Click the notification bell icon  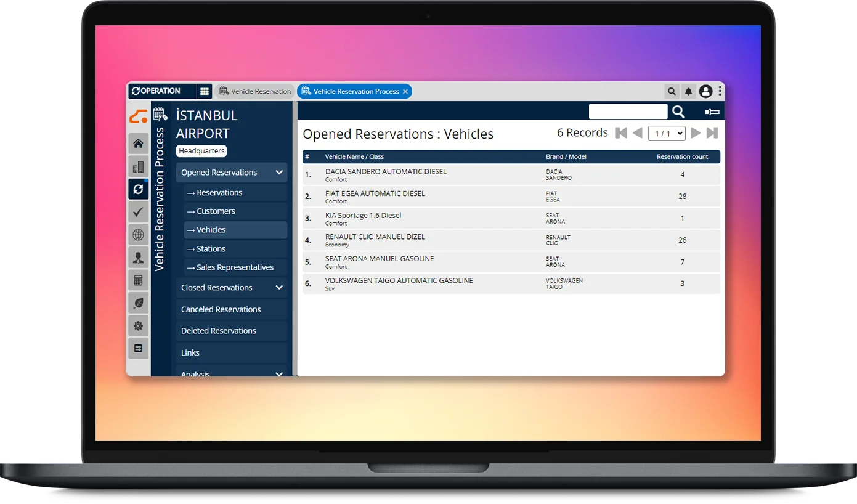pyautogui.click(x=689, y=92)
